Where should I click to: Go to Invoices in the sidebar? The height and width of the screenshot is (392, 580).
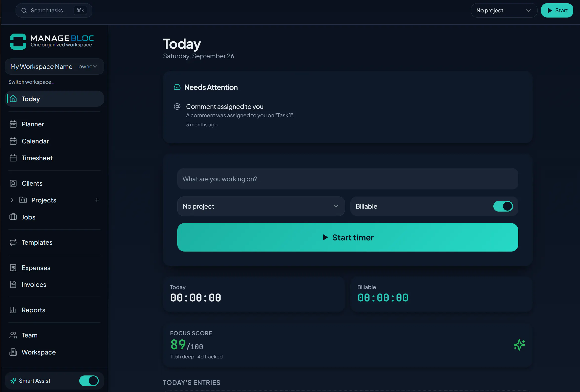coord(54,285)
